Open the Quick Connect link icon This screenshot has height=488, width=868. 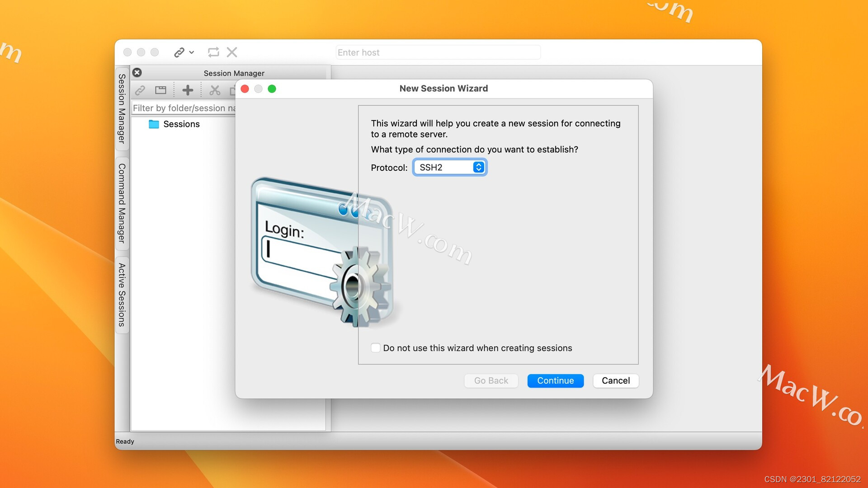(x=179, y=52)
